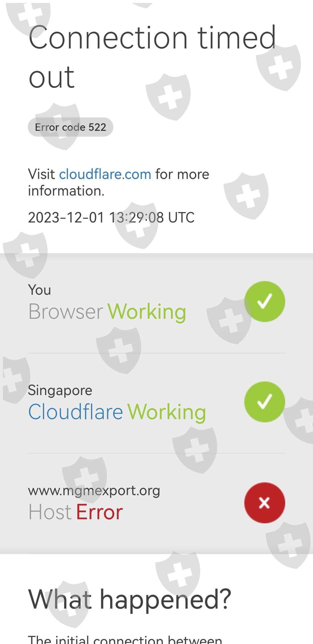
Task: Click the 'What happened?' heading
Action: (130, 599)
